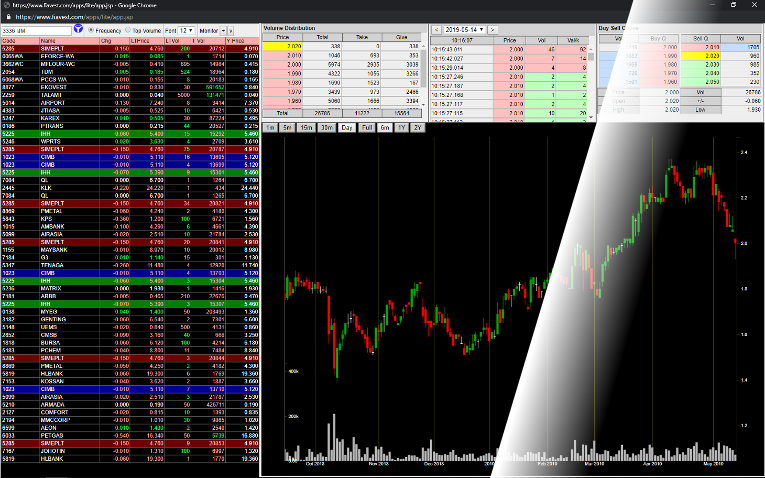765x478 pixels.
Task: Switch chart to 1m interval
Action: tap(270, 128)
